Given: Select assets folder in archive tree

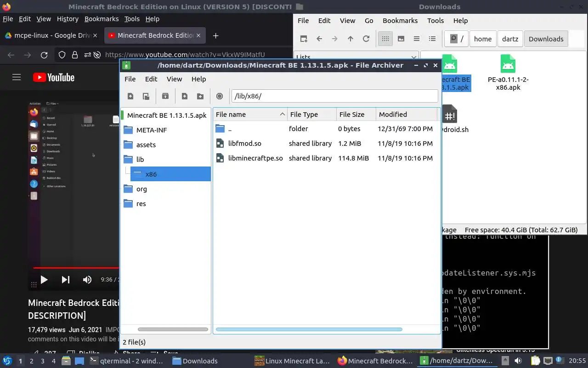Looking at the screenshot, I should [146, 145].
